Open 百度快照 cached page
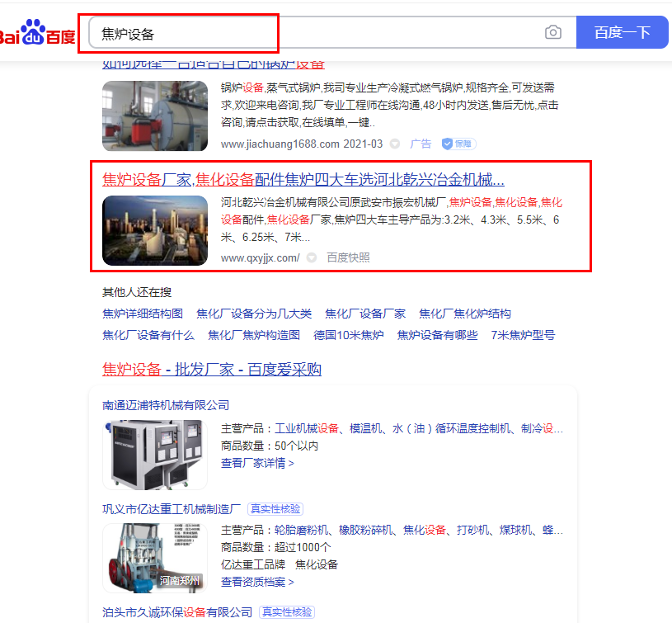Screen dimensions: 672x623 [348, 257]
